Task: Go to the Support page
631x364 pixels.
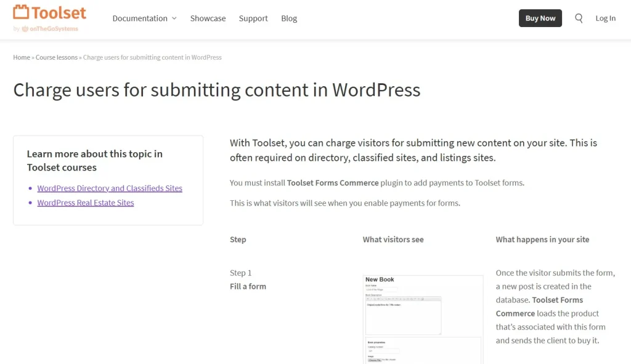Action: [253, 18]
